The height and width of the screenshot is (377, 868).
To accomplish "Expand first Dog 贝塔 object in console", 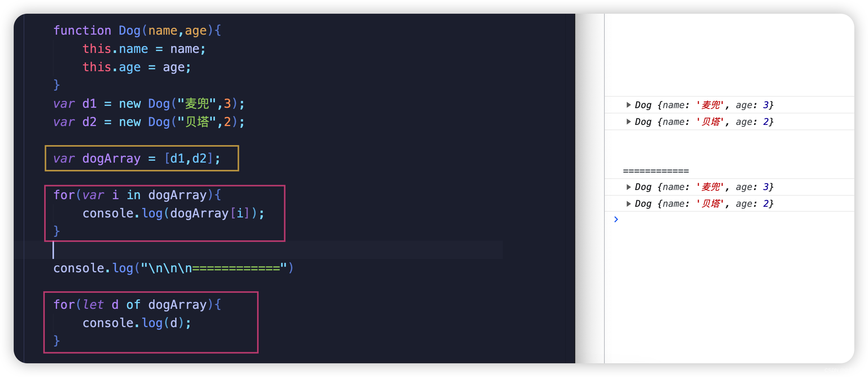I will click(x=628, y=121).
